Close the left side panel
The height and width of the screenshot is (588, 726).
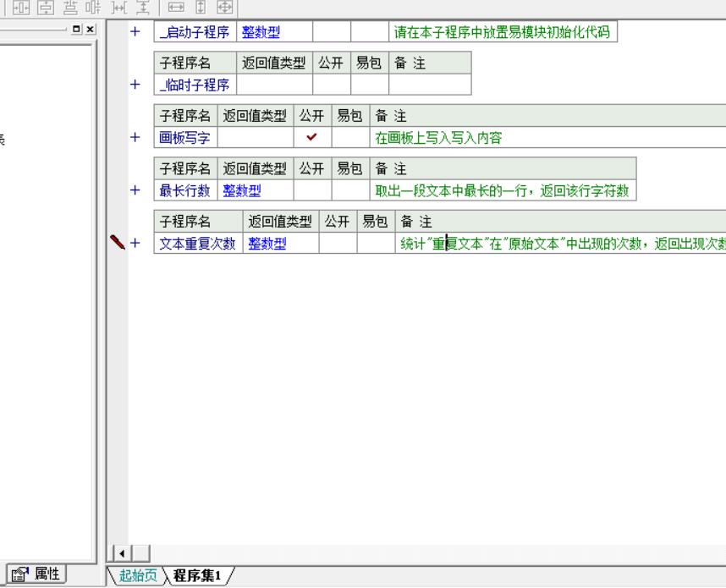[x=91, y=30]
